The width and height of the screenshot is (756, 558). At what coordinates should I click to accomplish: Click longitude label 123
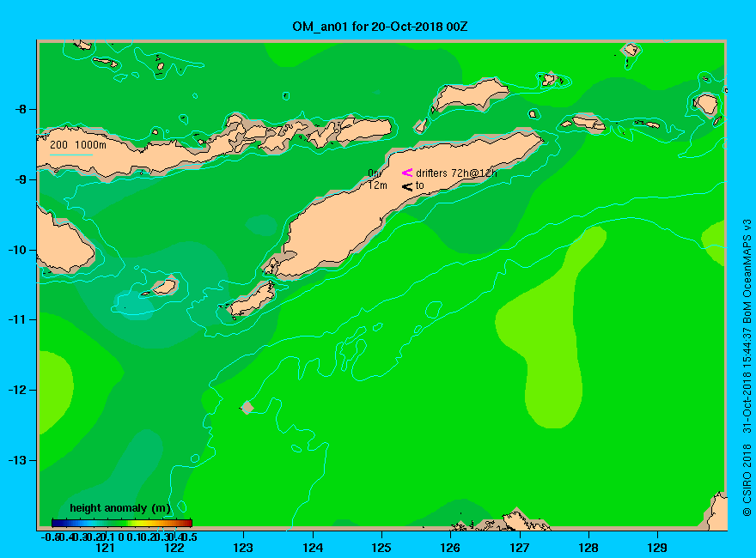[243, 548]
